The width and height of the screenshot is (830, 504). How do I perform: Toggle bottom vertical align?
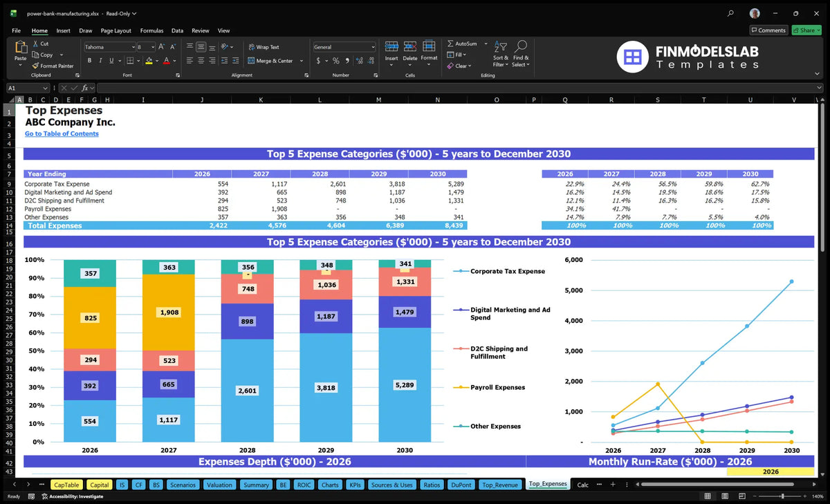[212, 47]
